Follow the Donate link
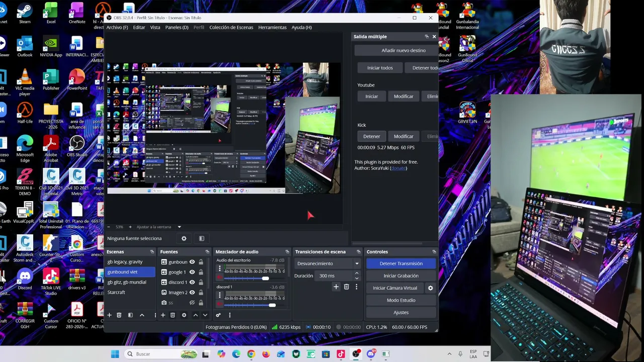This screenshot has width=644, height=362. point(398,168)
